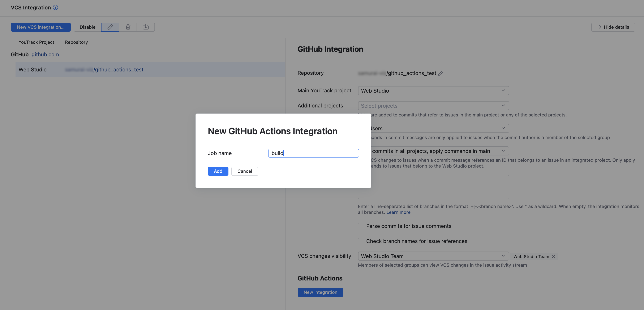644x310 pixels.
Task: Click the Add button in dialog
Action: coord(218,171)
